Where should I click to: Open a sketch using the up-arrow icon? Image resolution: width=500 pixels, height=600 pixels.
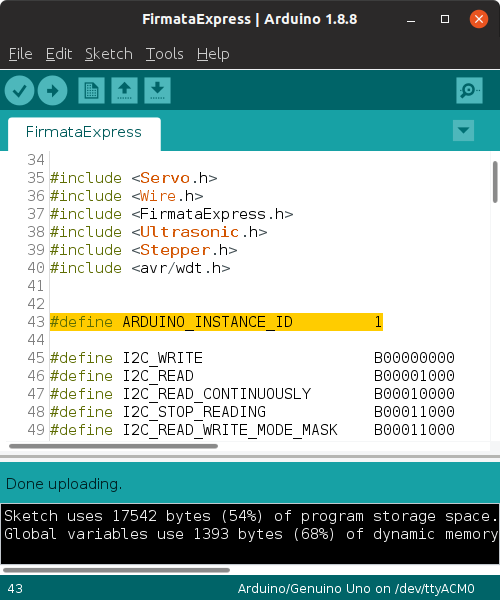coord(124,91)
